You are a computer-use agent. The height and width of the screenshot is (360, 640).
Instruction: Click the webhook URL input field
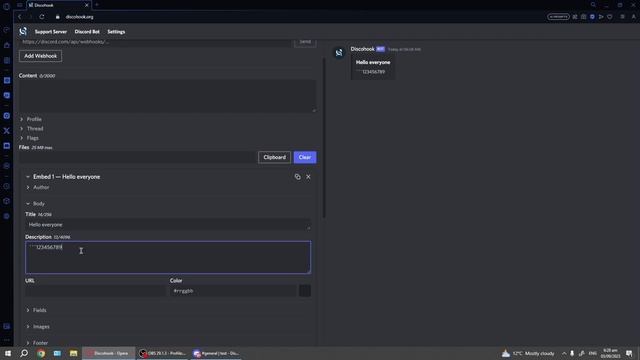[x=155, y=42]
